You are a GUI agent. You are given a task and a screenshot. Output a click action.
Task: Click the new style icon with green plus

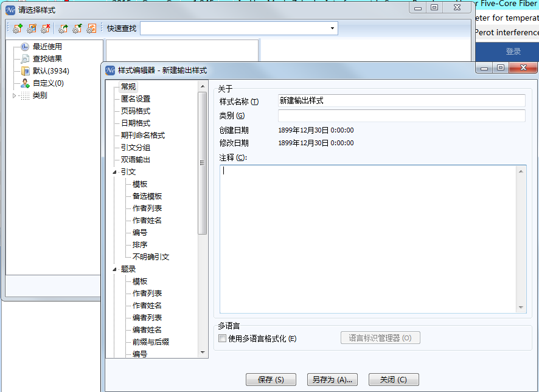(18, 29)
